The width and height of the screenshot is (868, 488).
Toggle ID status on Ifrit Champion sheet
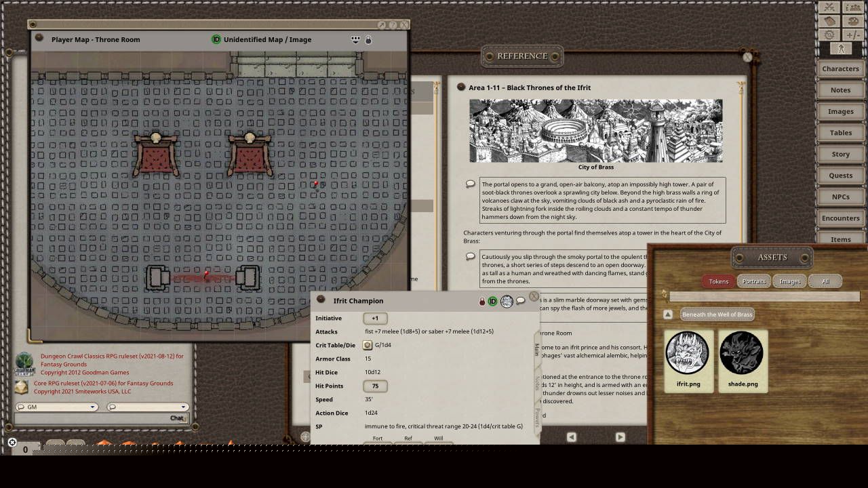[x=493, y=302]
